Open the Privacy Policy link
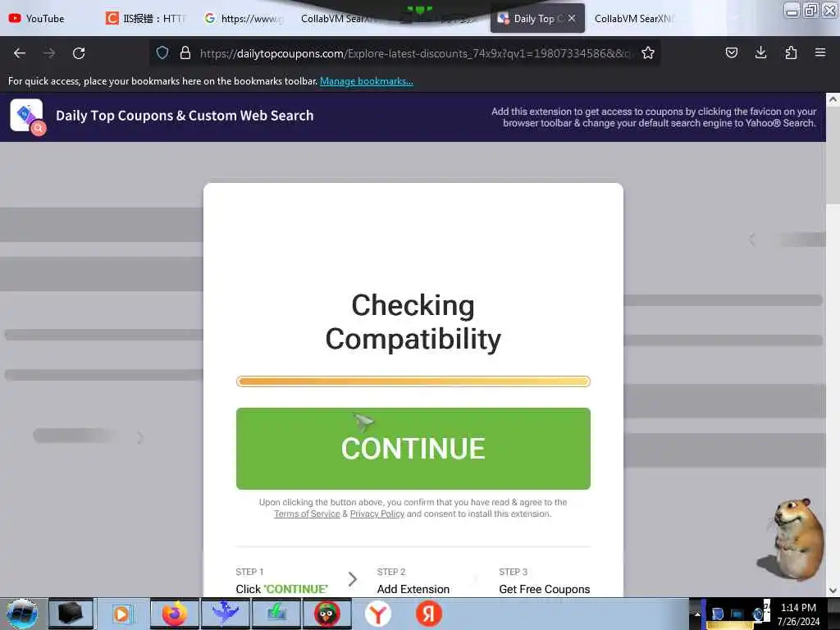The image size is (840, 630). (377, 514)
